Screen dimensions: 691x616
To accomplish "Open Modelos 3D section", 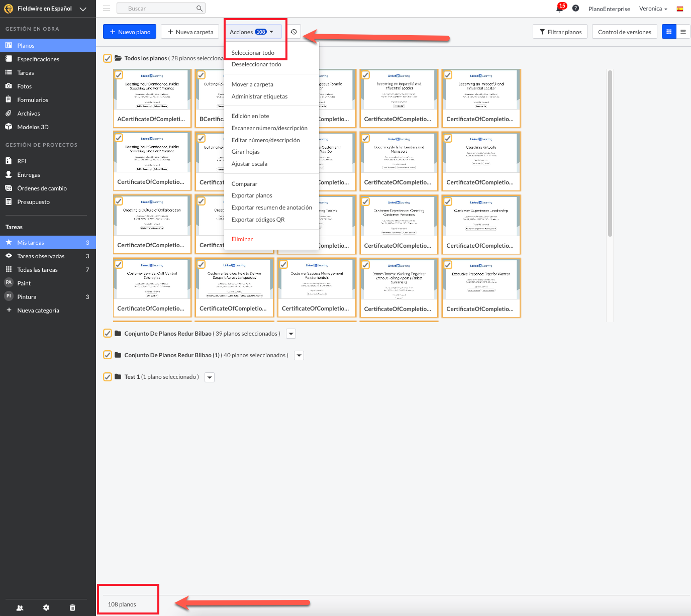I will (48, 127).
